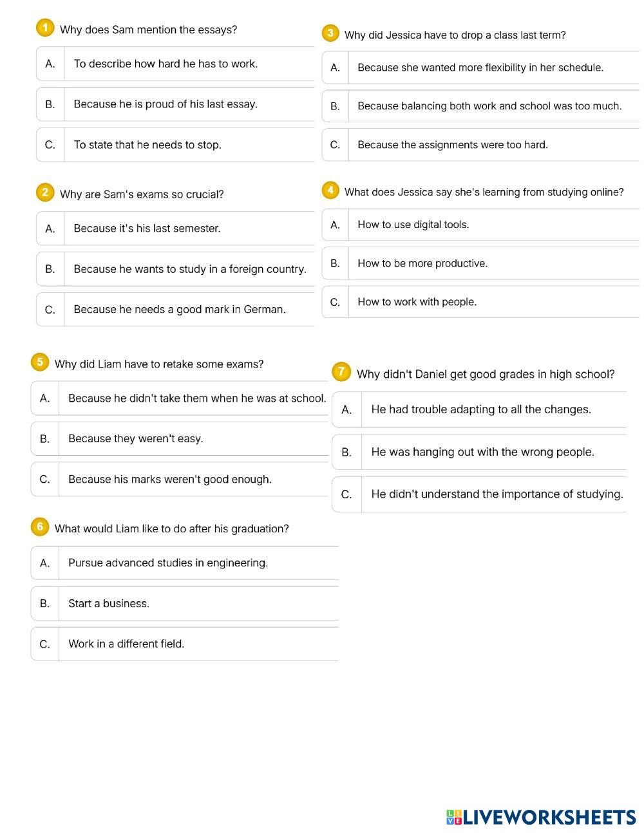Click the Liveworksheets logo
644x833 pixels.
541,818
